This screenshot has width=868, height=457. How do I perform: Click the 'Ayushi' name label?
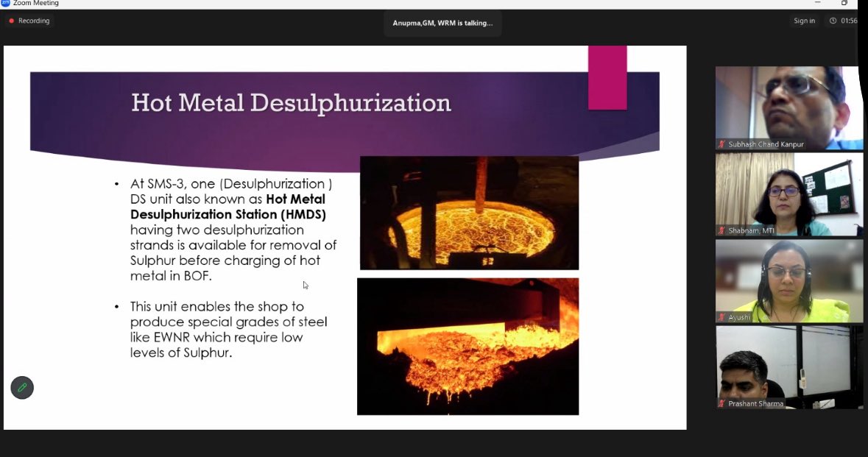[x=740, y=318]
